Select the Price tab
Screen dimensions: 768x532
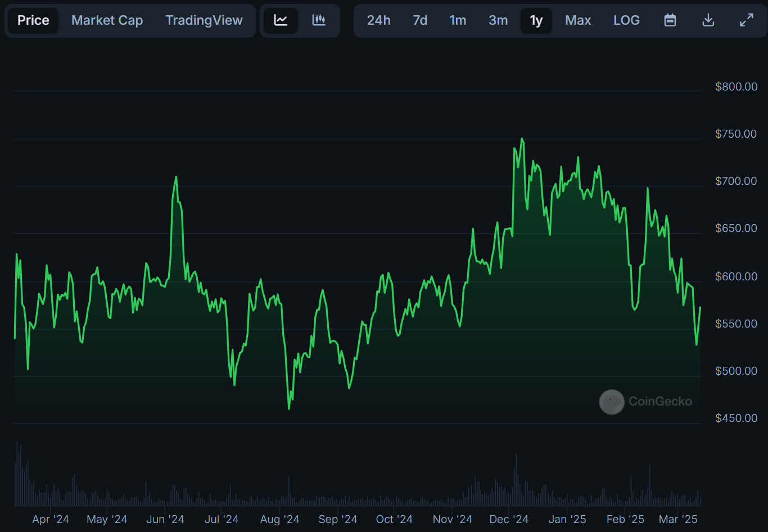coord(33,20)
